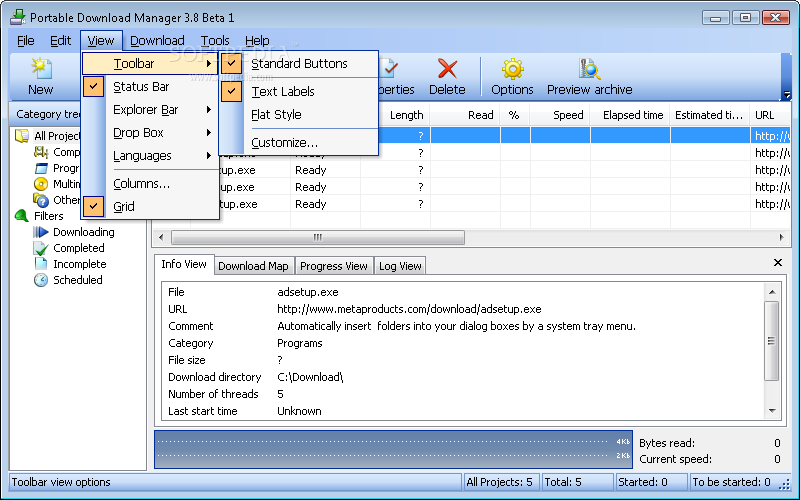Click the 'C:\Download\' directory value
The image size is (800, 500).
click(x=310, y=377)
